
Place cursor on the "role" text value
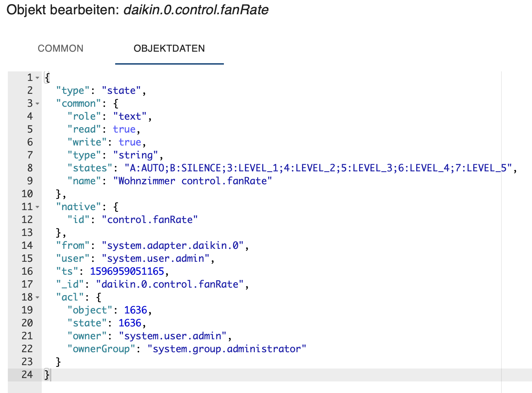(129, 116)
